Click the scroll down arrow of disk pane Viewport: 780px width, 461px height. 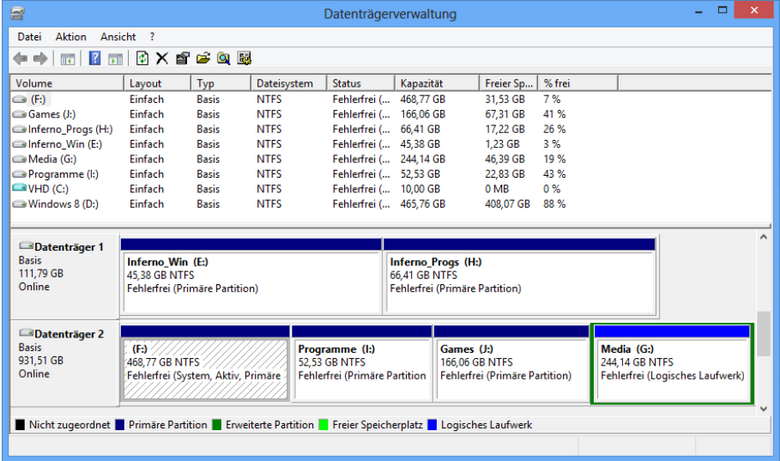click(x=764, y=409)
